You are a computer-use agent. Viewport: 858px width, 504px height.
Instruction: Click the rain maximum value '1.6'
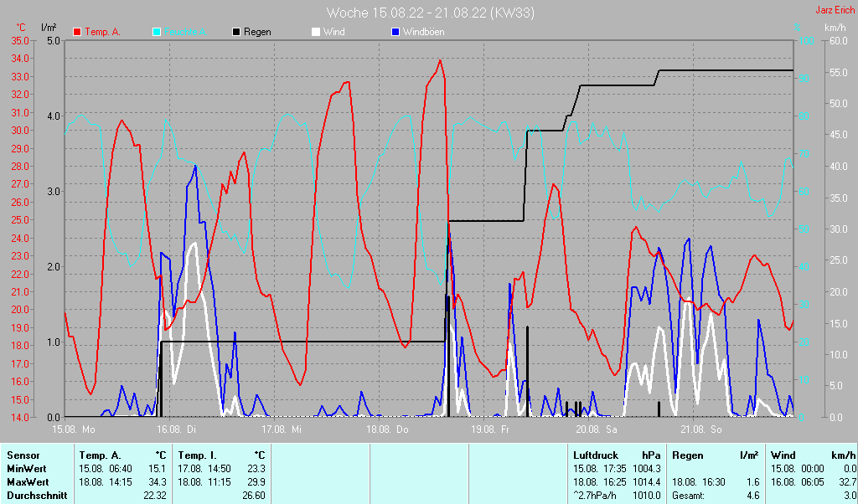pos(753,483)
